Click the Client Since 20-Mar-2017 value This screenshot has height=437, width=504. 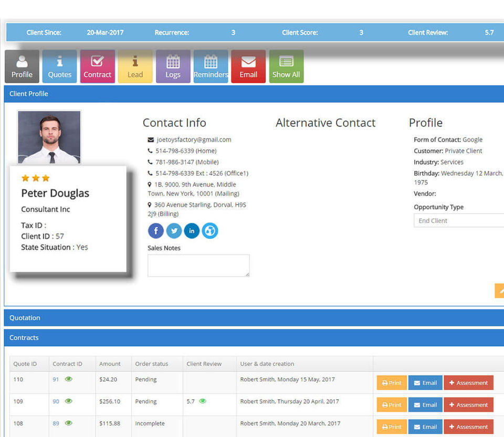pos(105,33)
